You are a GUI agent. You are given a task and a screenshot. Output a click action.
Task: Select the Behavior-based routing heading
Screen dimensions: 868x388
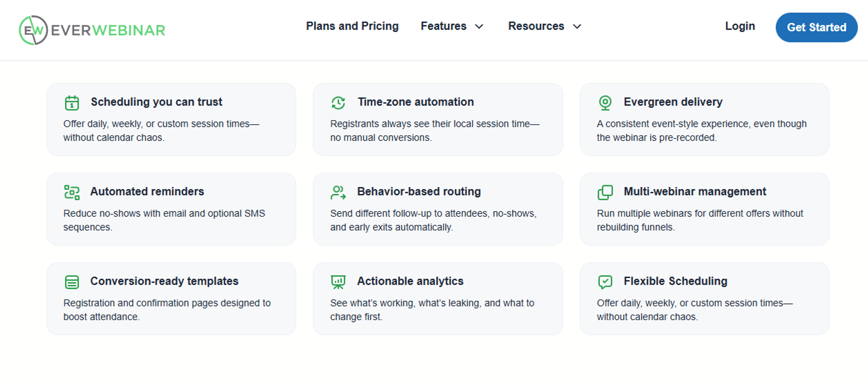pos(419,192)
